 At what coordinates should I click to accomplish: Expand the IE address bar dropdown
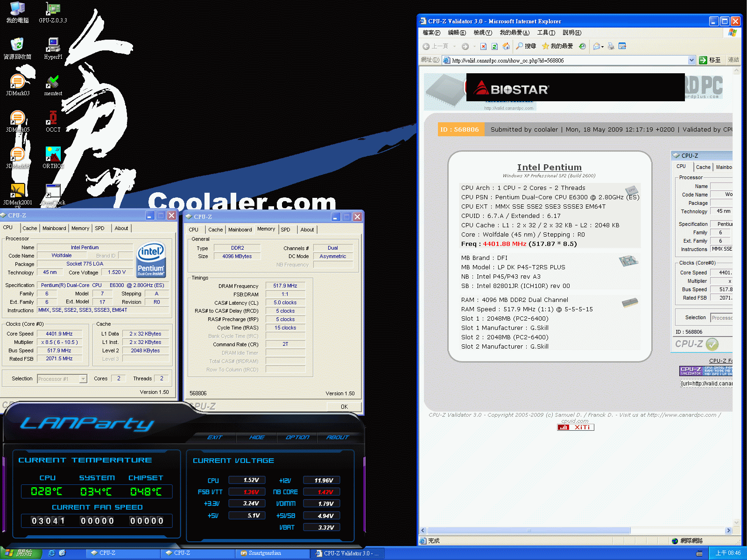point(691,60)
